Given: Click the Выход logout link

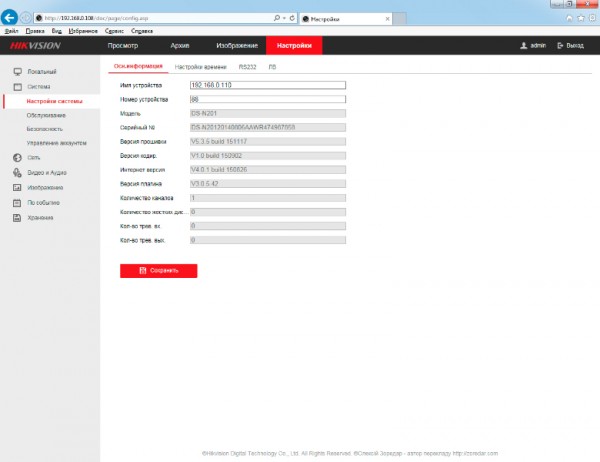Looking at the screenshot, I should pyautogui.click(x=571, y=46).
